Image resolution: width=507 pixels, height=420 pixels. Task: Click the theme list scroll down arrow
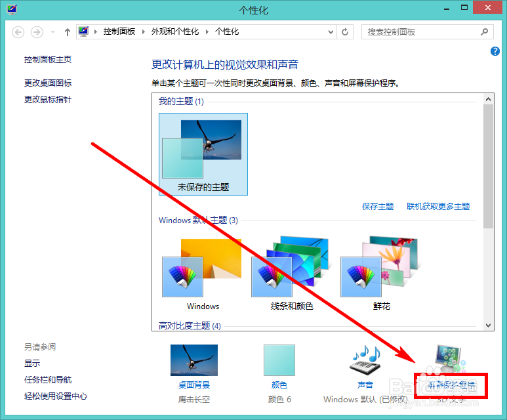point(488,325)
